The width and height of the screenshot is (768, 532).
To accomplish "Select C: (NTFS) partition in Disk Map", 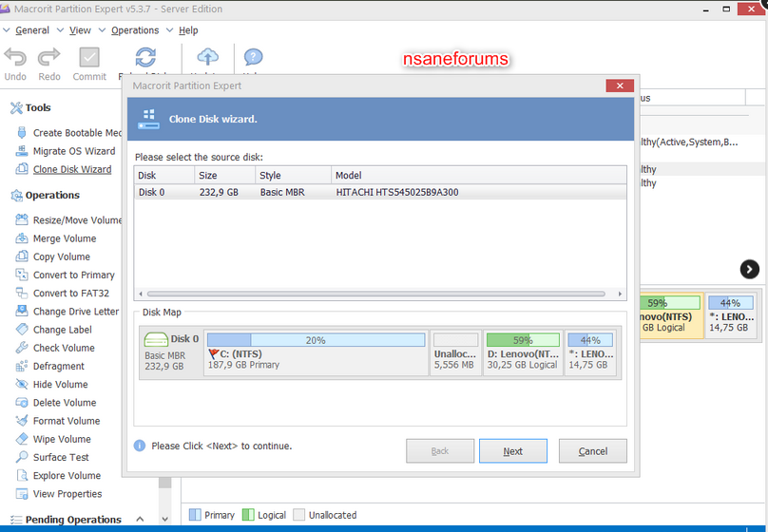I will (316, 352).
